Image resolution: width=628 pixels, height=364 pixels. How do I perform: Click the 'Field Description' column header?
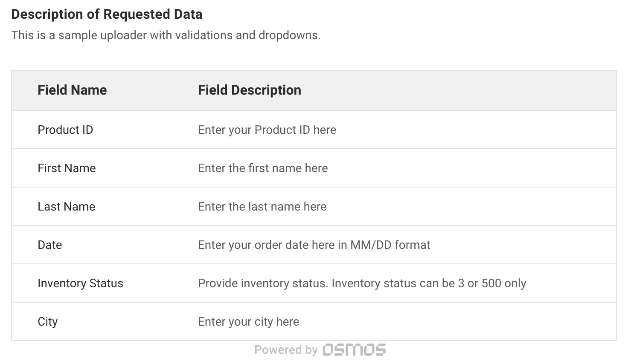250,90
